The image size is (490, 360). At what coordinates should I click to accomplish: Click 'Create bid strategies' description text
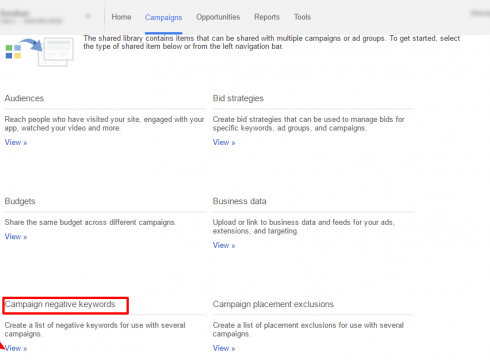tap(309, 124)
